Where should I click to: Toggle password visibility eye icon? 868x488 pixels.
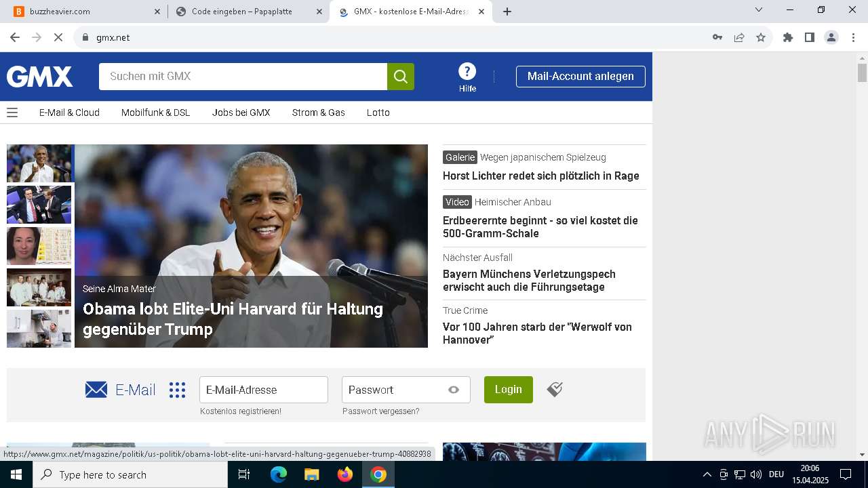point(454,390)
